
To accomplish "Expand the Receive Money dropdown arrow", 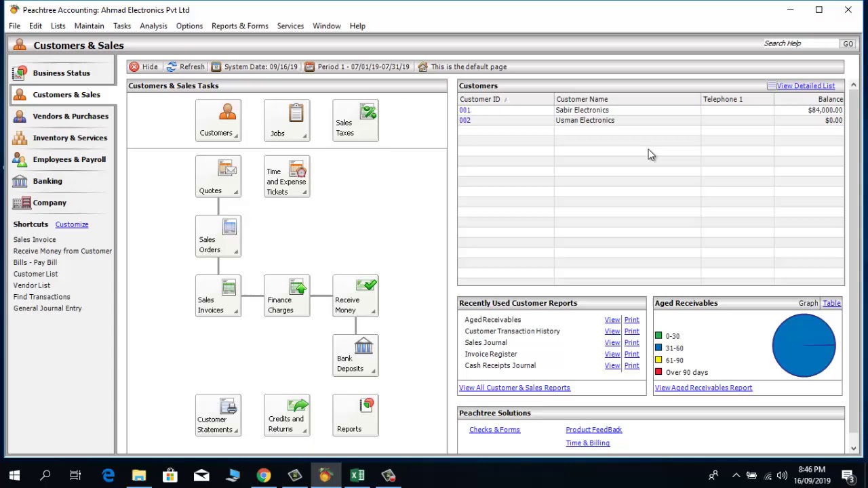I will [x=373, y=312].
